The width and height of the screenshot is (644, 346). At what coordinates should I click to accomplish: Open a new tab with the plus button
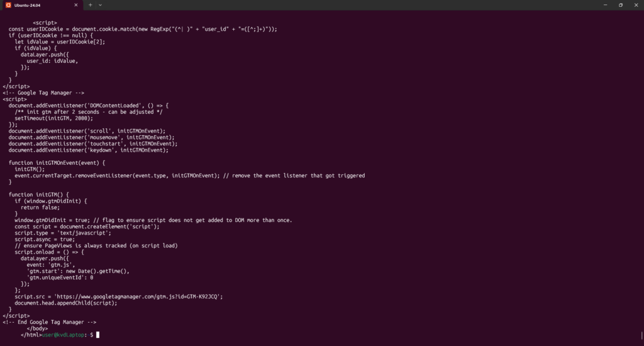pos(90,5)
